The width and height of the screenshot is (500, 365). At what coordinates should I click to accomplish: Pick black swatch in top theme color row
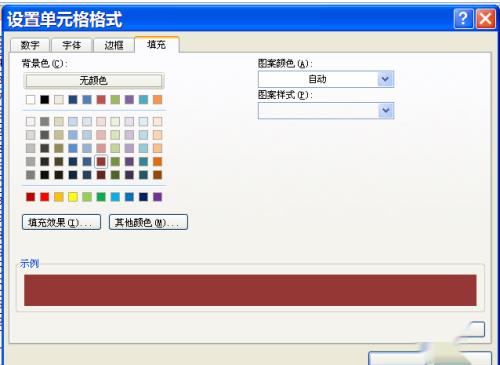(x=45, y=99)
